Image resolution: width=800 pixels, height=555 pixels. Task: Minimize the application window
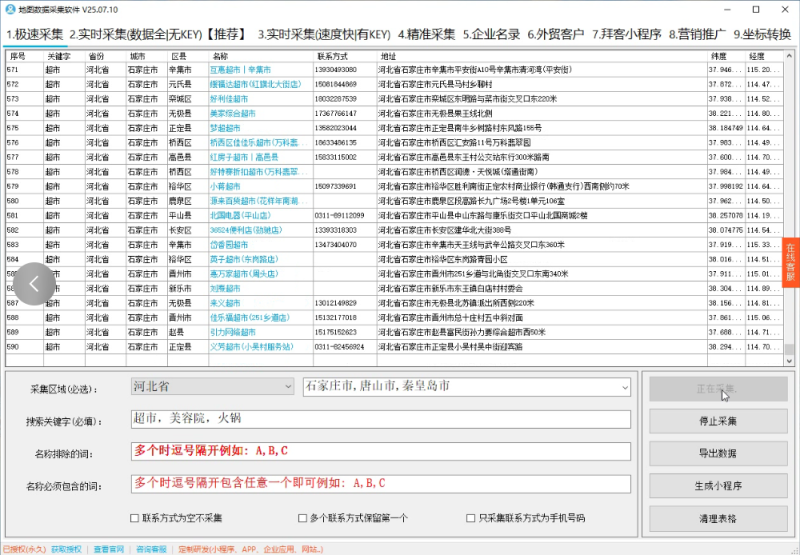pyautogui.click(x=728, y=10)
